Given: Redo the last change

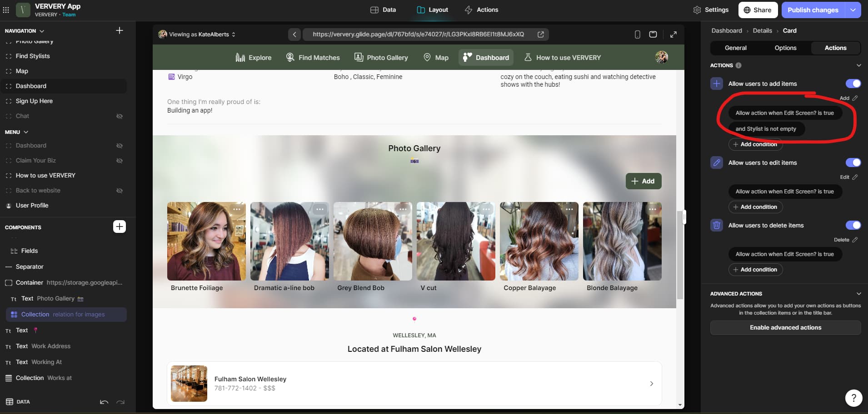Looking at the screenshot, I should tap(120, 402).
